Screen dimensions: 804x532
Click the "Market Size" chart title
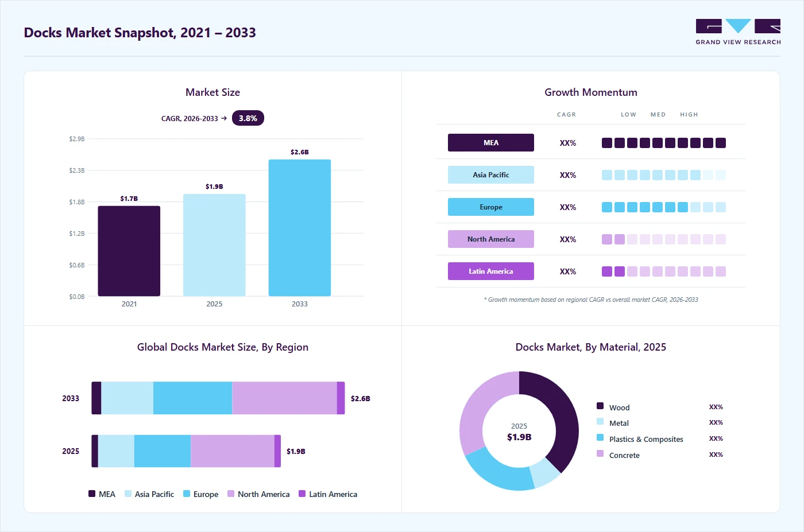[212, 92]
